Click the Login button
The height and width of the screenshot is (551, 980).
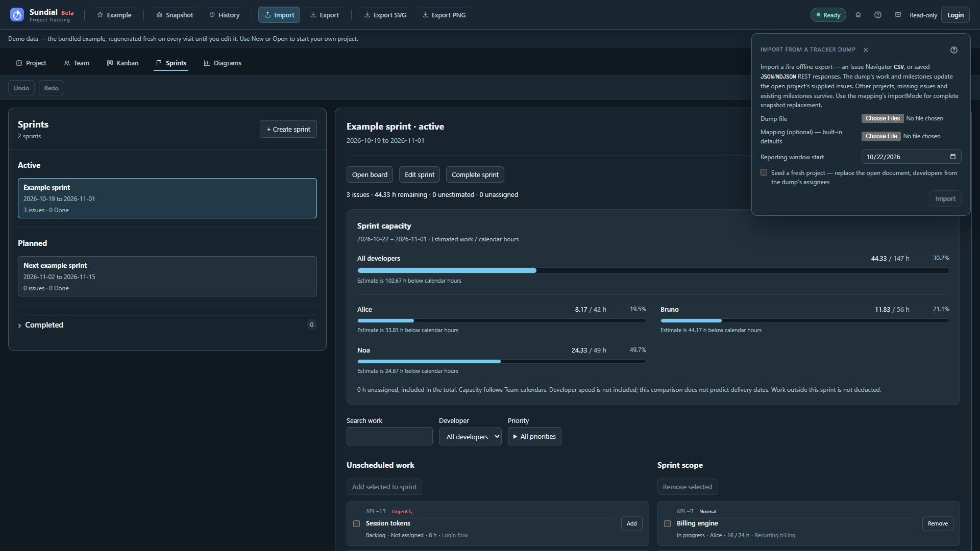(955, 15)
